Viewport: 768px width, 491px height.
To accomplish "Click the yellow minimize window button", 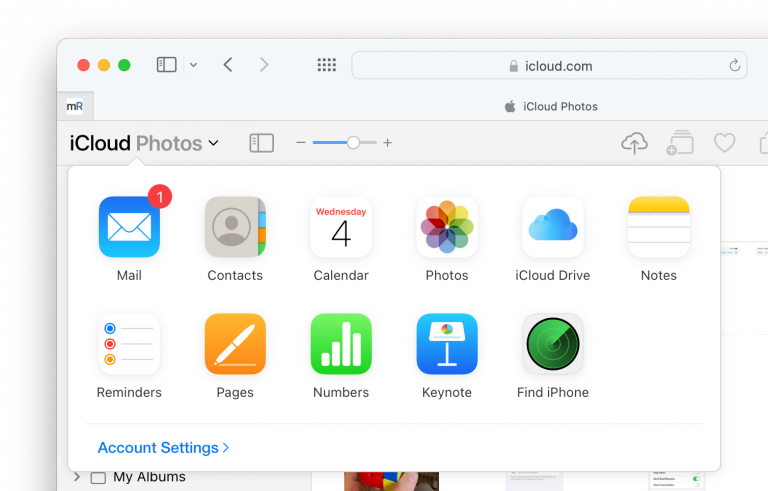I will (104, 65).
